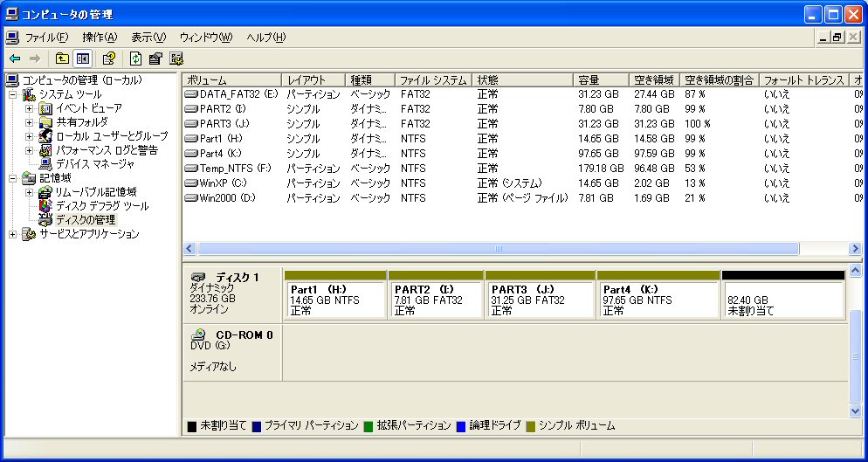Click the grayed forward arrow toolbar icon
The image size is (868, 462).
pos(35,59)
